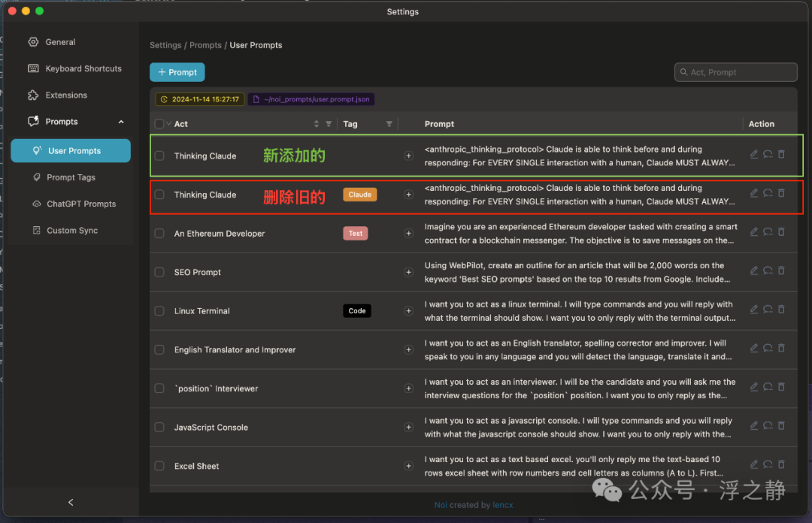This screenshot has height=523, width=812.
Task: Edit the JavaScript Console prompt
Action: (x=754, y=426)
